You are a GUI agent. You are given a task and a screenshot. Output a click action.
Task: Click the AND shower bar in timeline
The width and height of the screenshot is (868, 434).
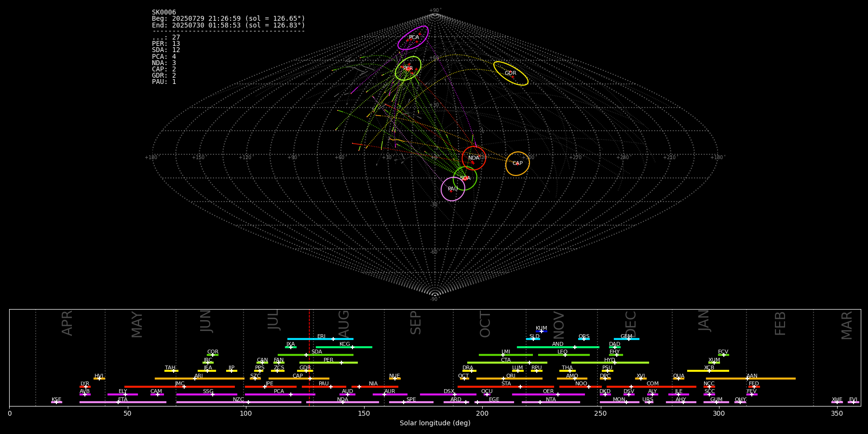click(558, 347)
